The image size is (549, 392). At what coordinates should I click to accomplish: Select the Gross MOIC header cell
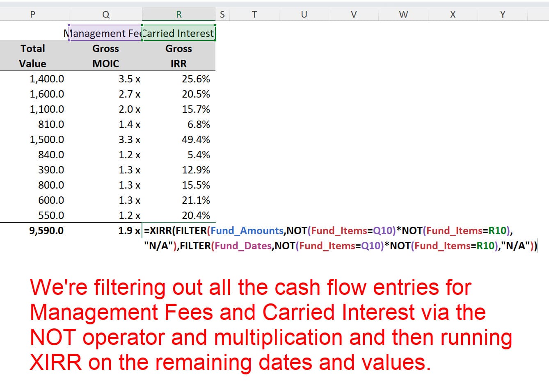(105, 56)
